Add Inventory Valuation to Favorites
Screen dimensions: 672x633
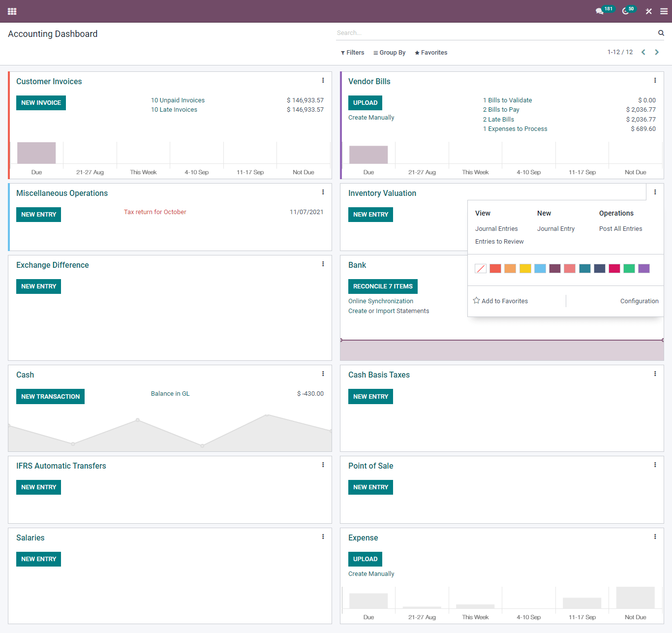point(500,301)
